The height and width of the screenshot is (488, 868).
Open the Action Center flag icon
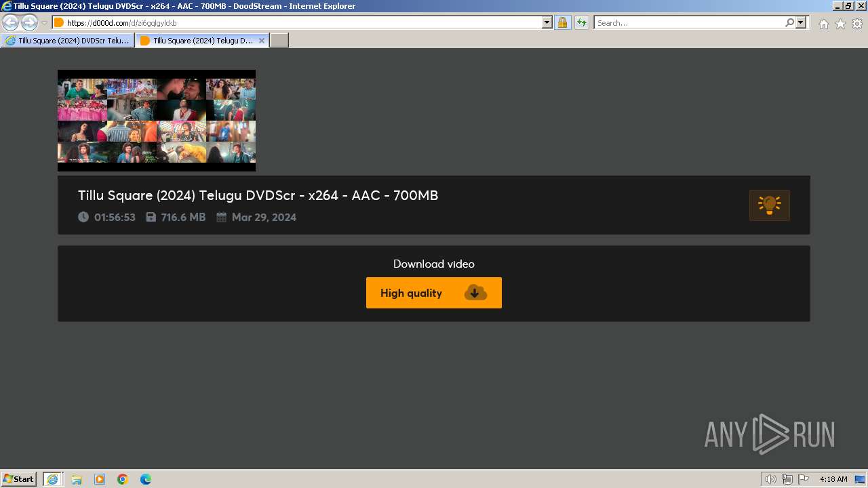(x=804, y=479)
